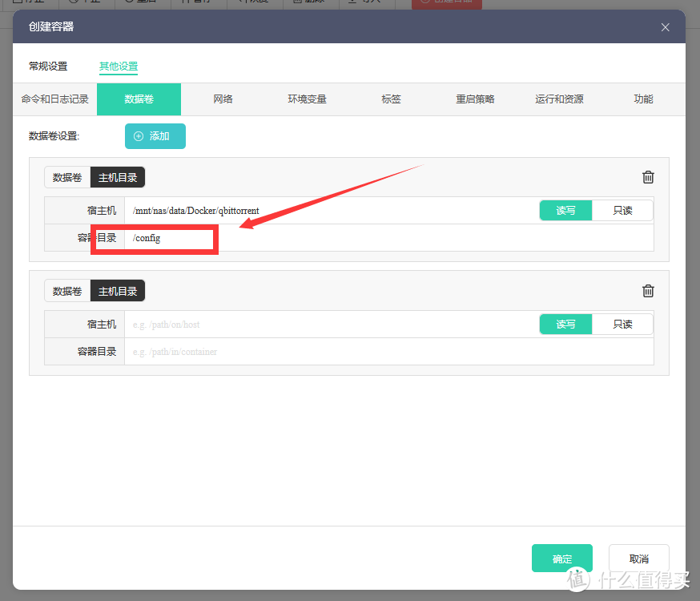The image size is (700, 601).
Task: Focus empty 宿主机 path field in second mapping
Action: point(332,325)
